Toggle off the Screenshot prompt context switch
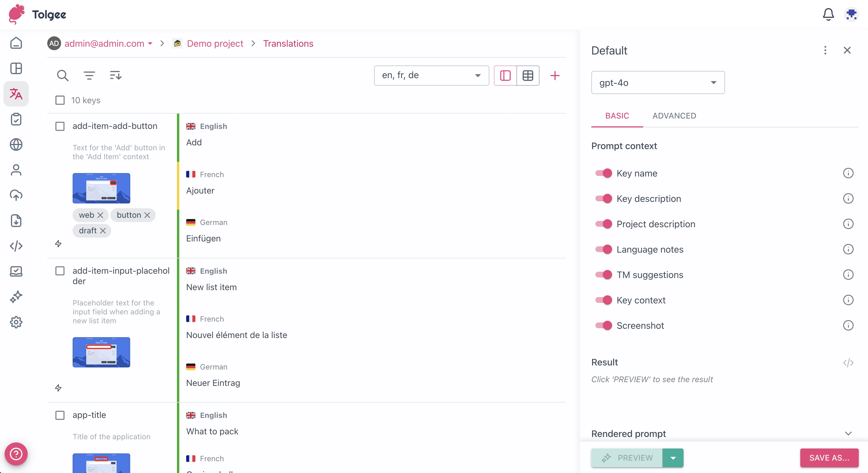This screenshot has width=868, height=473. pos(603,326)
